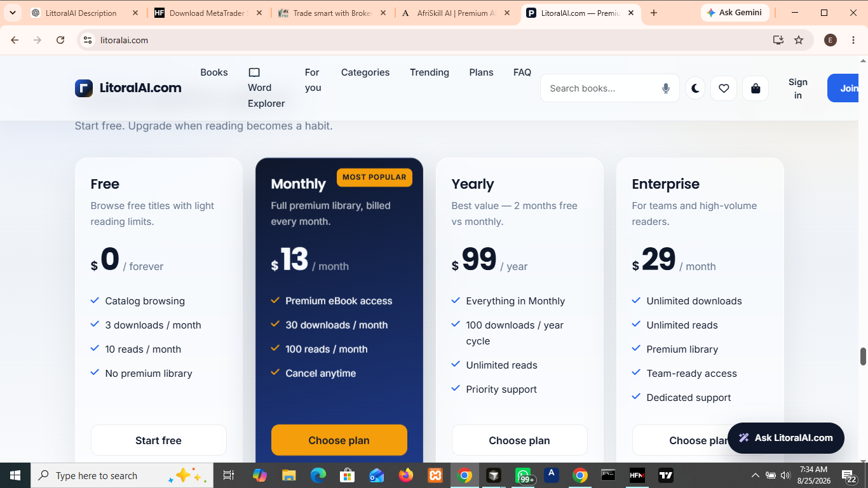Open the Chrome profile avatar
868x488 pixels.
[831, 40]
